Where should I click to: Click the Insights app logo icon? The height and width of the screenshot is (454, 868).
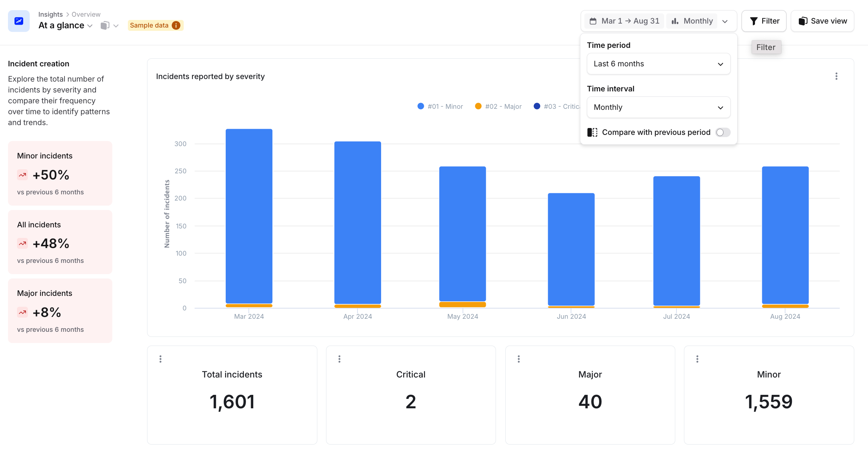(19, 21)
